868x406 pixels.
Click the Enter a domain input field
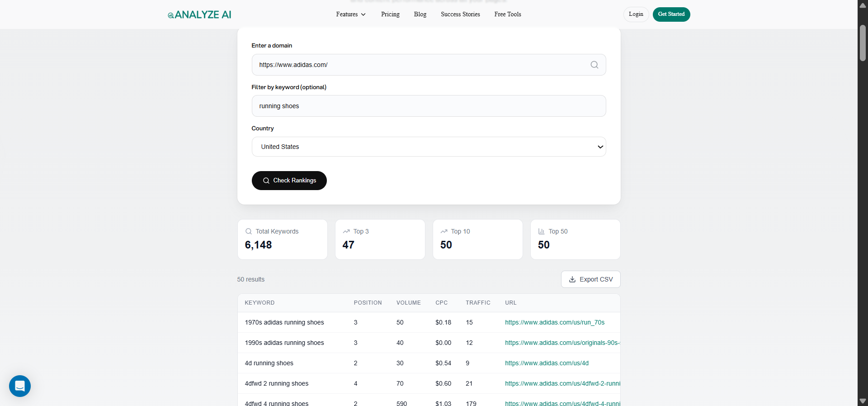429,65
